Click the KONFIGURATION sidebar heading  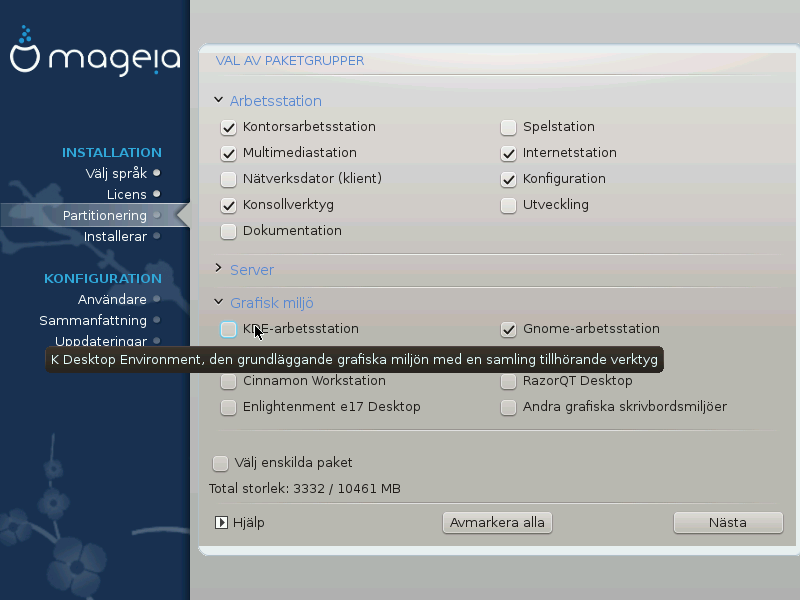click(103, 279)
